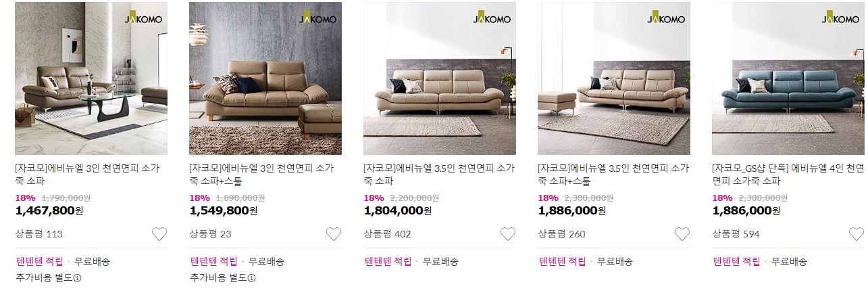868x297 pixels.
Task: Like the 1,804,000원 3.5인 sofa heart
Action: [508, 234]
